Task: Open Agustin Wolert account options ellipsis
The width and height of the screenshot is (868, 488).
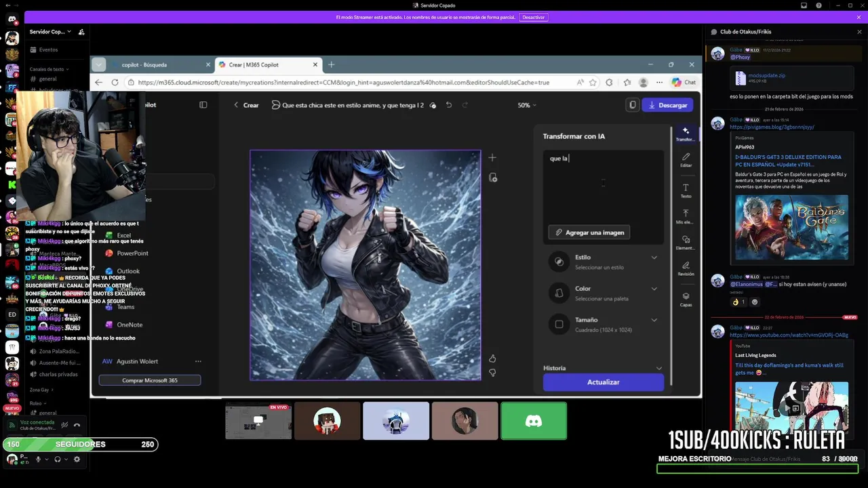Action: (198, 361)
